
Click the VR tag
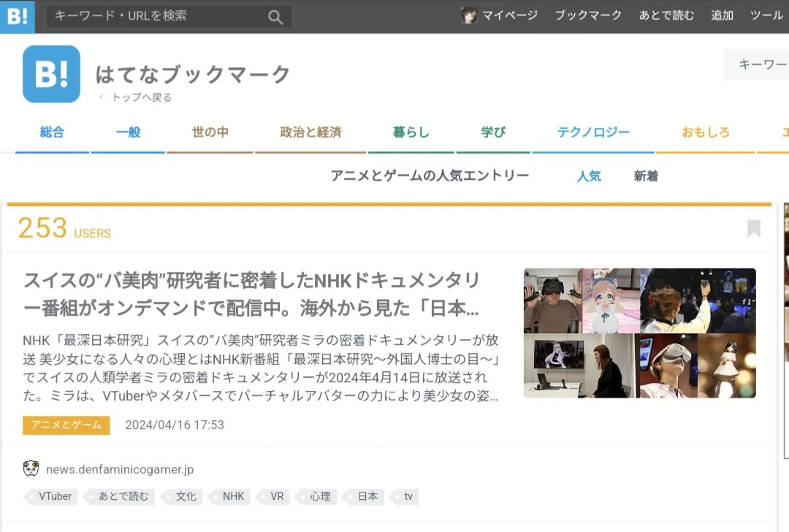274,497
